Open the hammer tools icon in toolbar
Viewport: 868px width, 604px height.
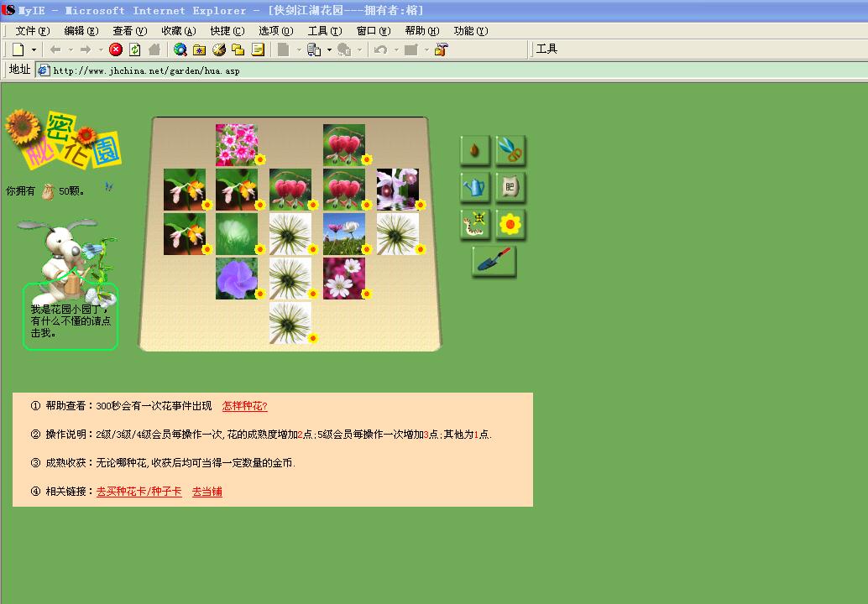tap(442, 49)
